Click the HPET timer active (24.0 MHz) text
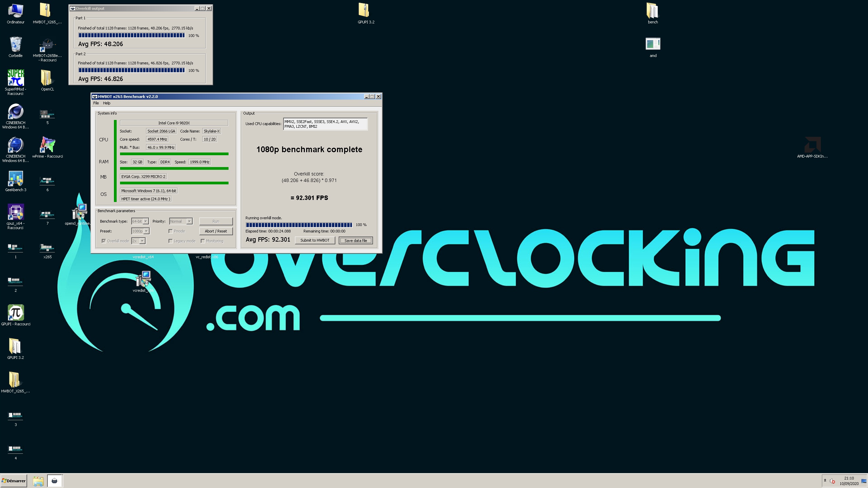This screenshot has width=868, height=488. pyautogui.click(x=145, y=199)
